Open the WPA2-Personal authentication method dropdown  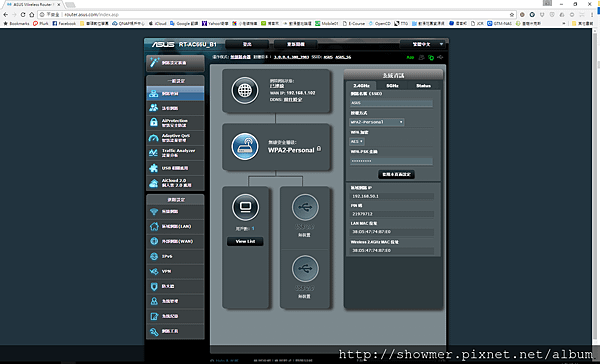point(377,122)
